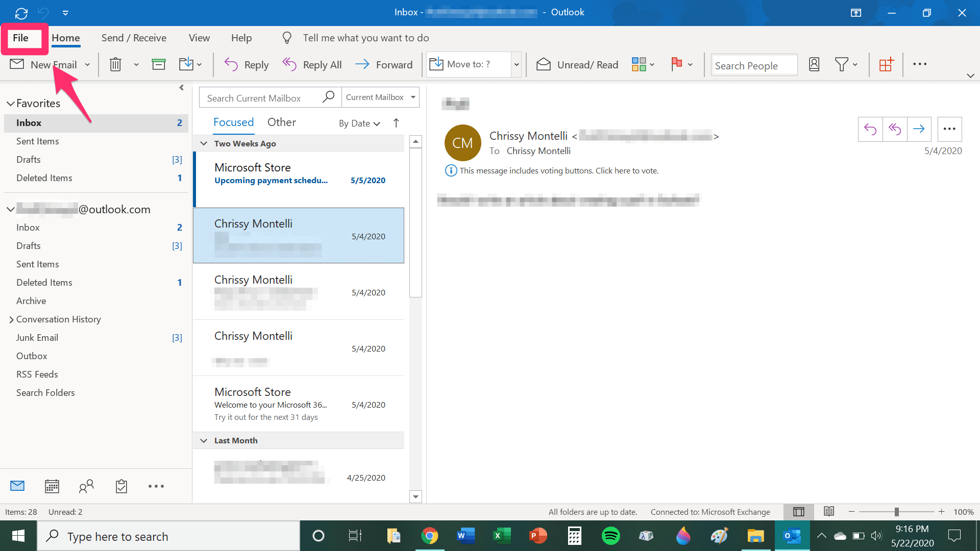Open the Calendar from the navigation bar
The image size is (980, 551).
pyautogui.click(x=52, y=486)
